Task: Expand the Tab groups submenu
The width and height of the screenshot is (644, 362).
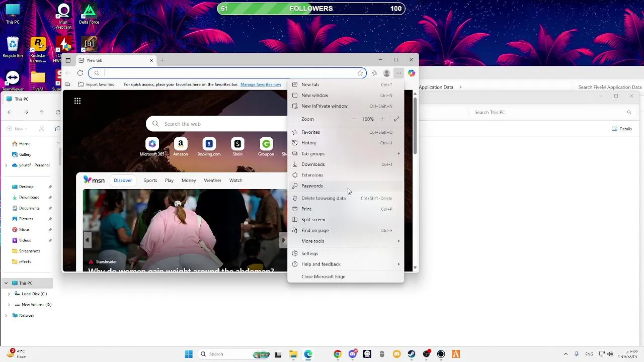Action: (345, 154)
